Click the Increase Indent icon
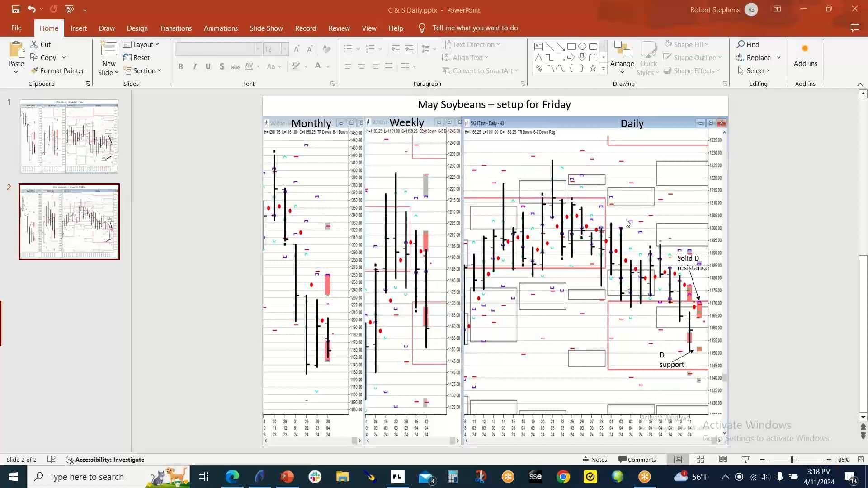868x488 pixels. [x=410, y=48]
